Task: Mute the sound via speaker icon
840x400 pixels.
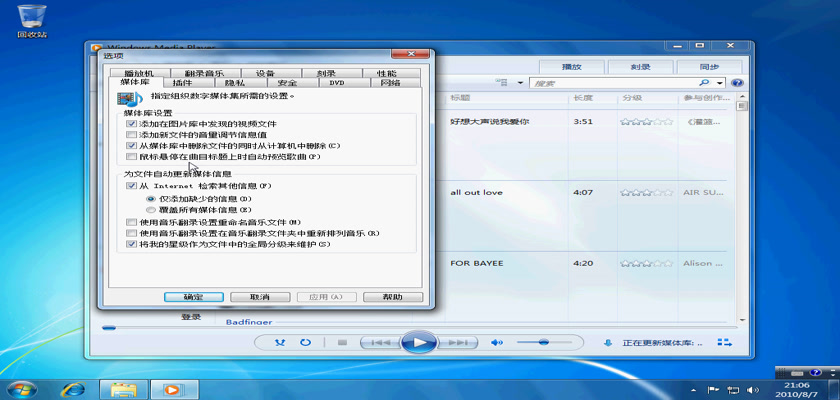Action: coord(497,343)
